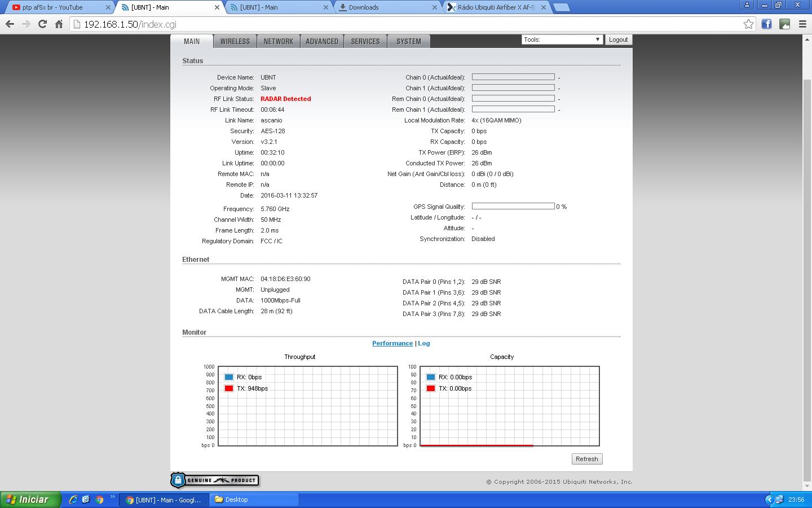
Task: Switch to the Rádio Ubiquiti Airfiber tab
Action: [x=496, y=7]
